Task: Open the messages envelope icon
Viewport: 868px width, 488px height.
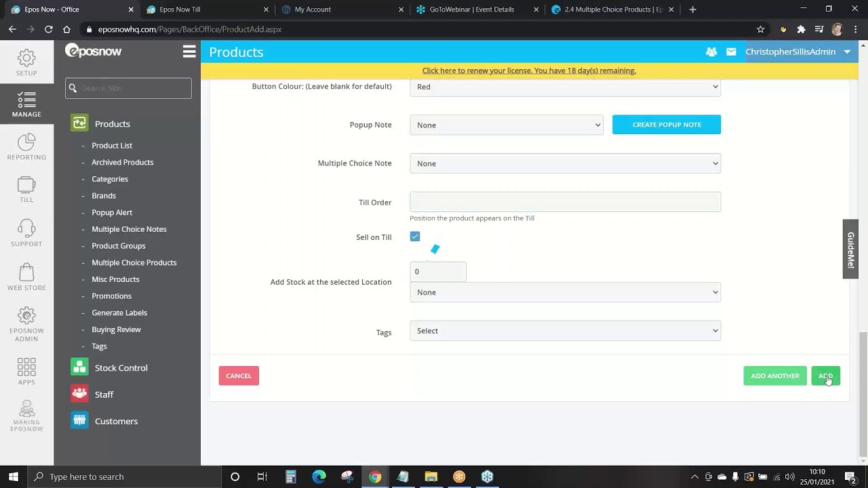Action: click(x=731, y=52)
